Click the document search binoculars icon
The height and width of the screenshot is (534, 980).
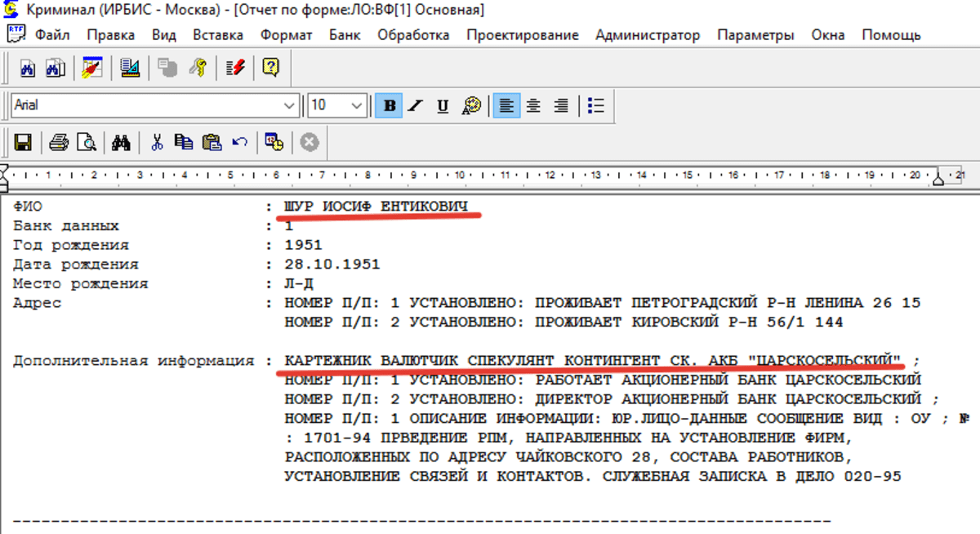coord(28,69)
